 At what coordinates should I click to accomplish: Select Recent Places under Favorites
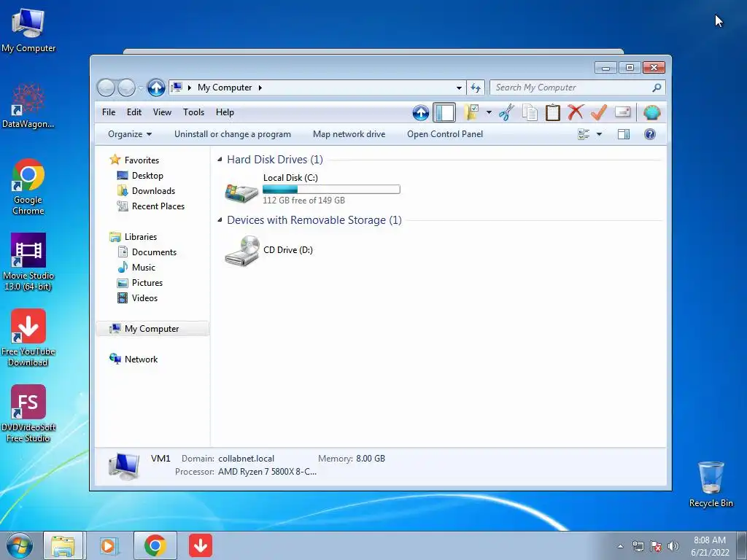tap(158, 206)
